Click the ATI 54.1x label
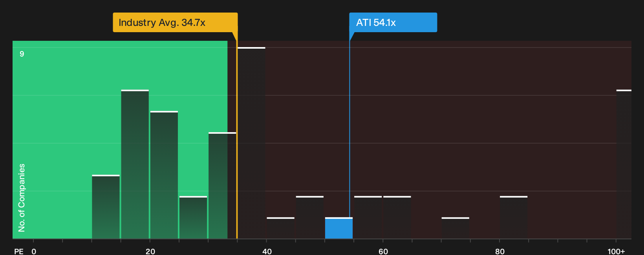Image resolution: width=644 pixels, height=255 pixels. click(393, 22)
